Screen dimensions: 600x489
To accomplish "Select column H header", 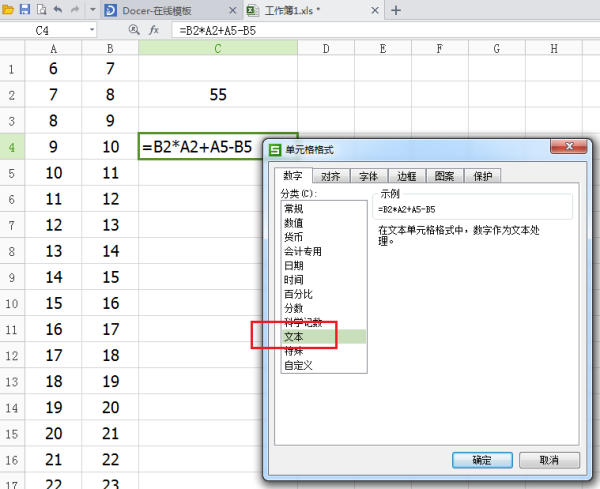I will [554, 48].
